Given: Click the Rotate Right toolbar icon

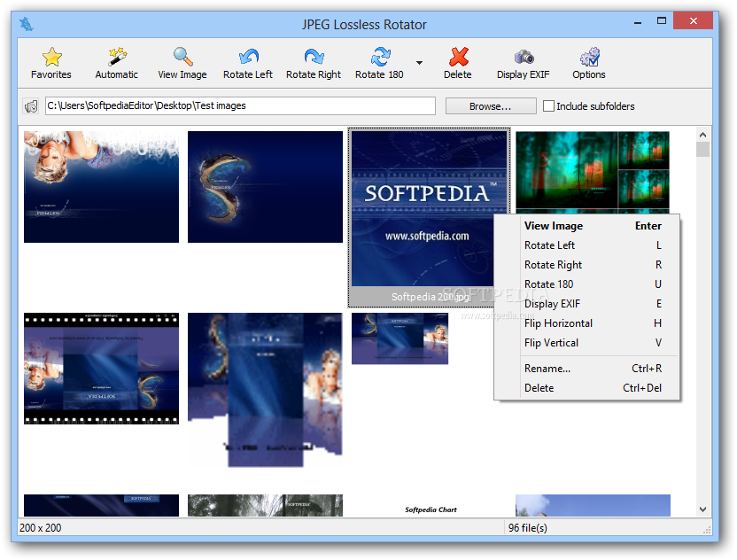Looking at the screenshot, I should pos(314,57).
